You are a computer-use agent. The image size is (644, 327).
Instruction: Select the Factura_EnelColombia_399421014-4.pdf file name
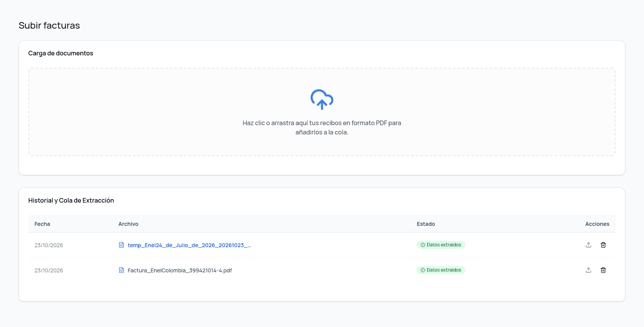(x=180, y=270)
